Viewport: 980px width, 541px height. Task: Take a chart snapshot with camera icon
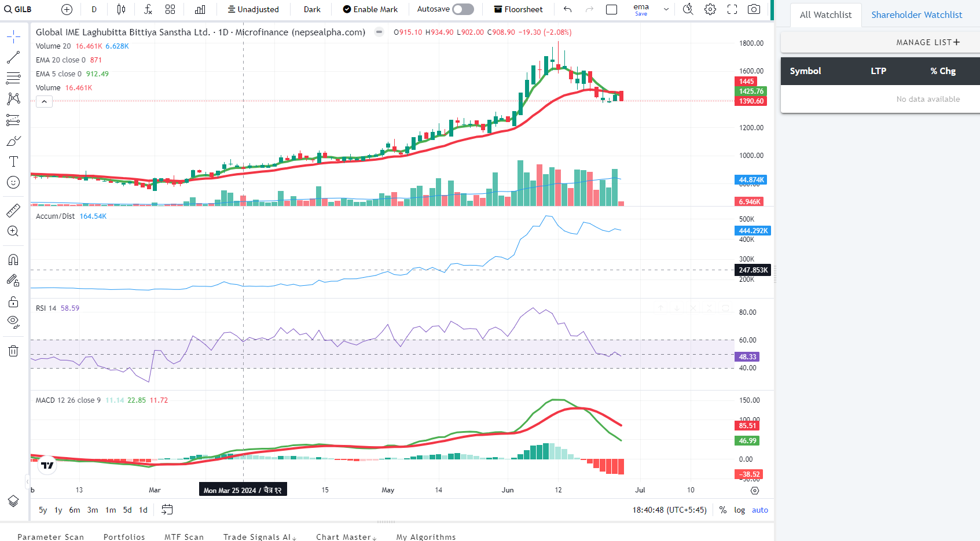click(754, 9)
